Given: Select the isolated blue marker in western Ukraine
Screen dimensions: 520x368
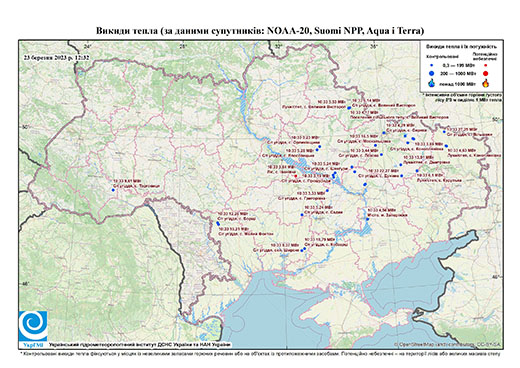Looking at the screenshot, I should [x=113, y=190].
